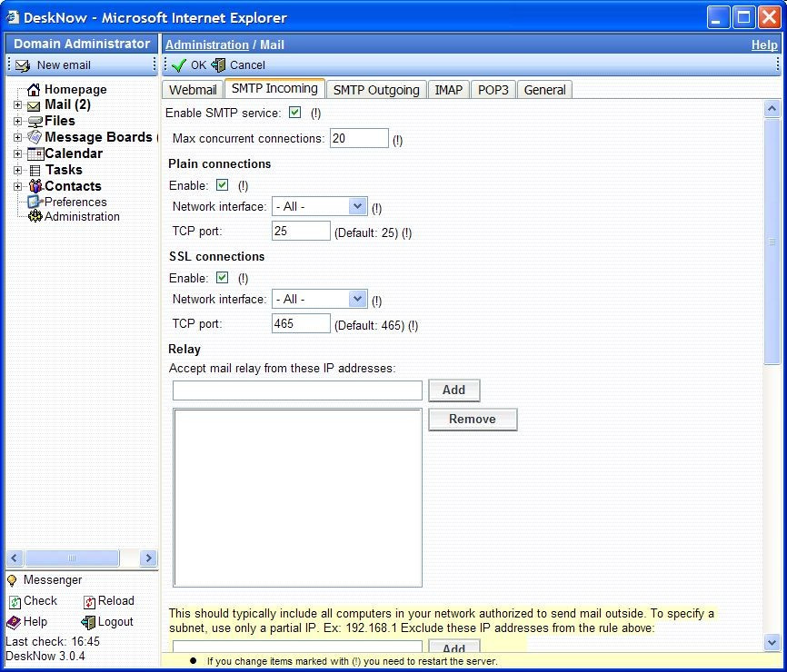Switch to the General tab
The width and height of the screenshot is (787, 672).
tap(544, 90)
